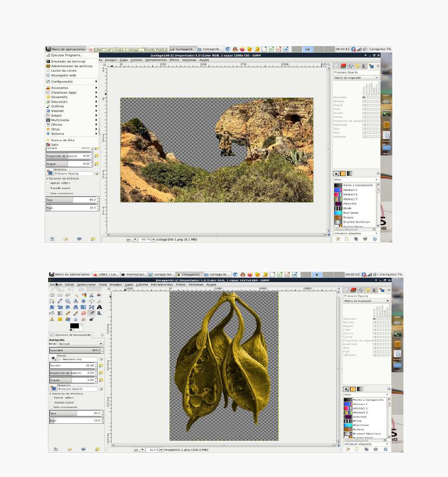
Task: Select Rectangle Select tool in imagen03 toolbox
Action: (52, 295)
